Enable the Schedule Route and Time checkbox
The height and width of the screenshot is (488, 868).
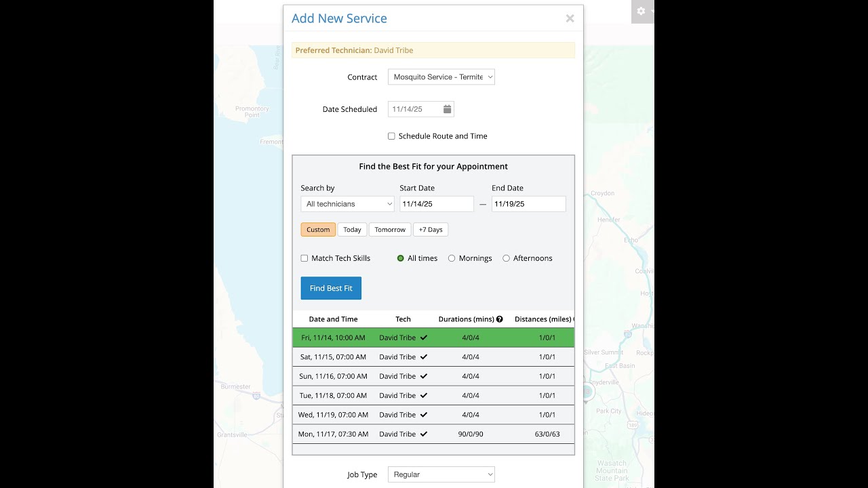tap(391, 136)
